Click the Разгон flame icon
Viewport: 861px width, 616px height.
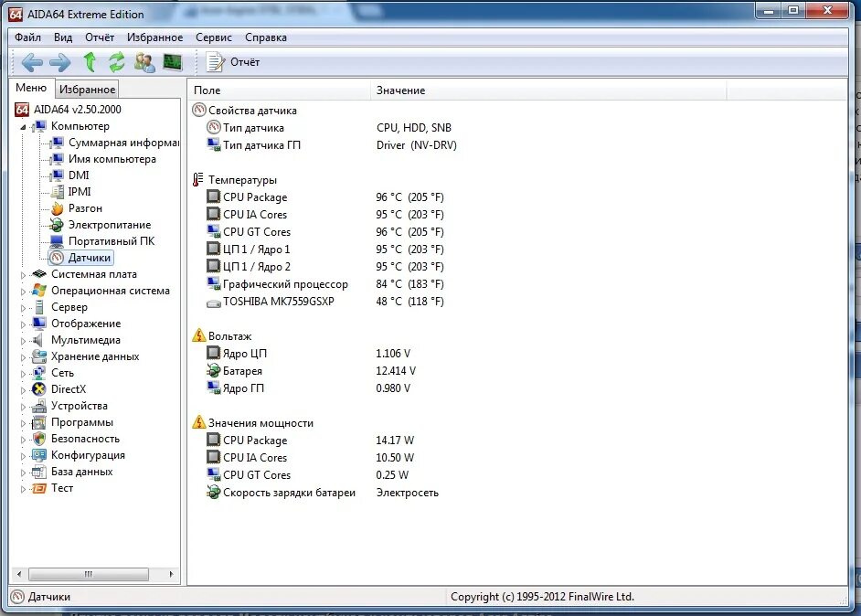57,208
